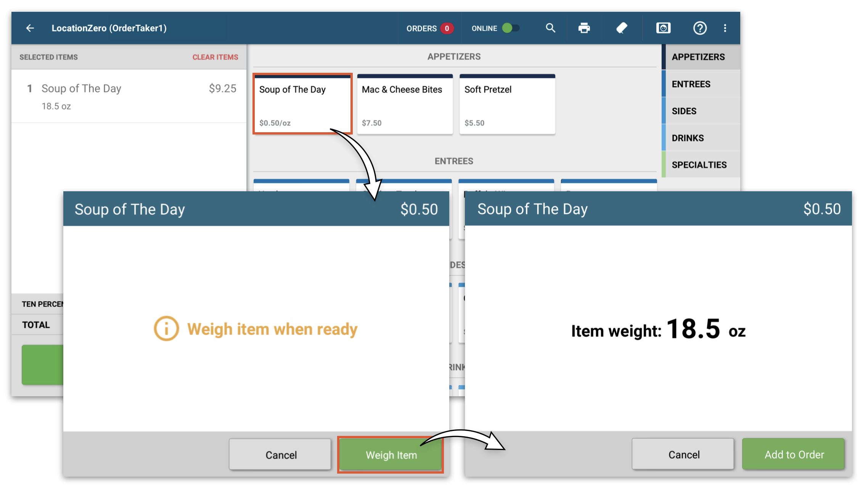Click the camera/scan icon in toolbar
This screenshot has width=868, height=490.
[663, 28]
